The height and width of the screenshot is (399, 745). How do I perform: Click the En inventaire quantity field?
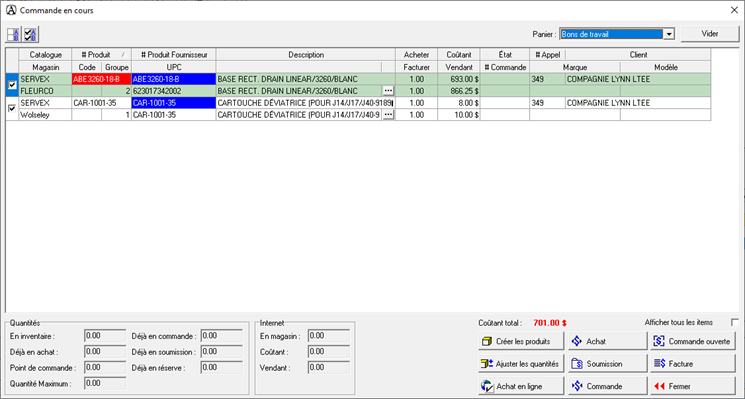point(105,336)
